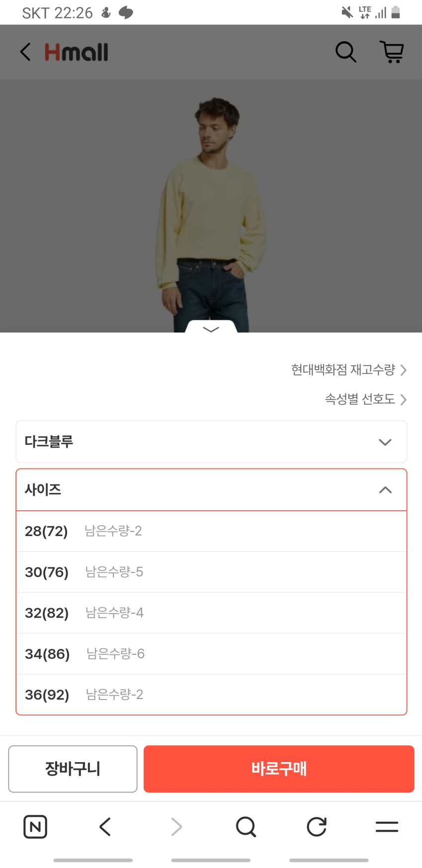
Task: Choose size 34(86) option
Action: 211,654
